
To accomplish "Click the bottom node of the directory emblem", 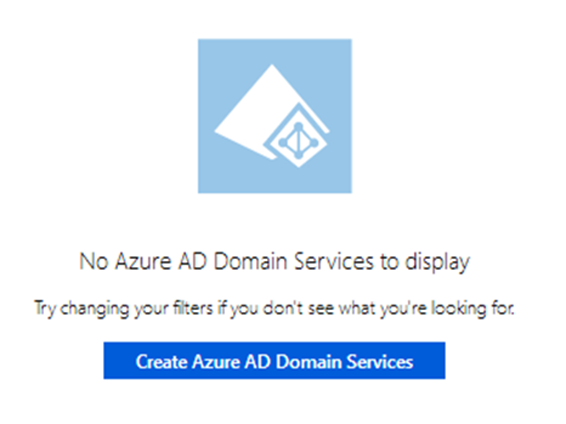I will tap(299, 155).
